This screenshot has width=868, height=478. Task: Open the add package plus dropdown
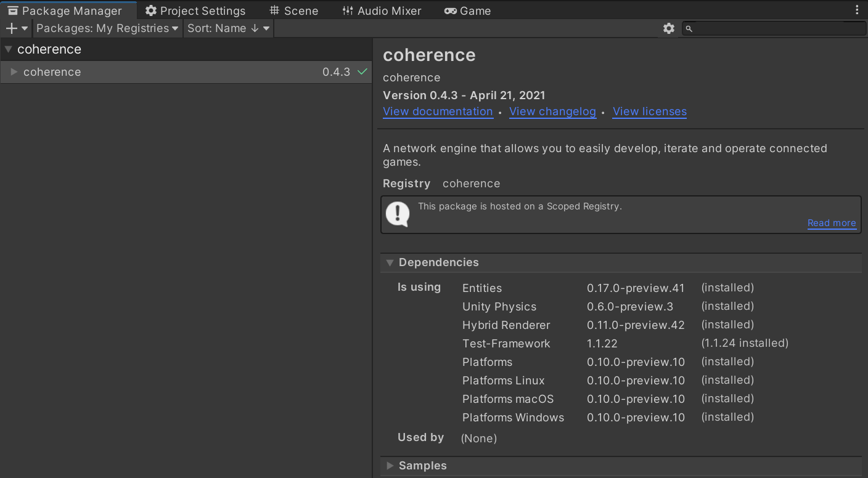17,28
